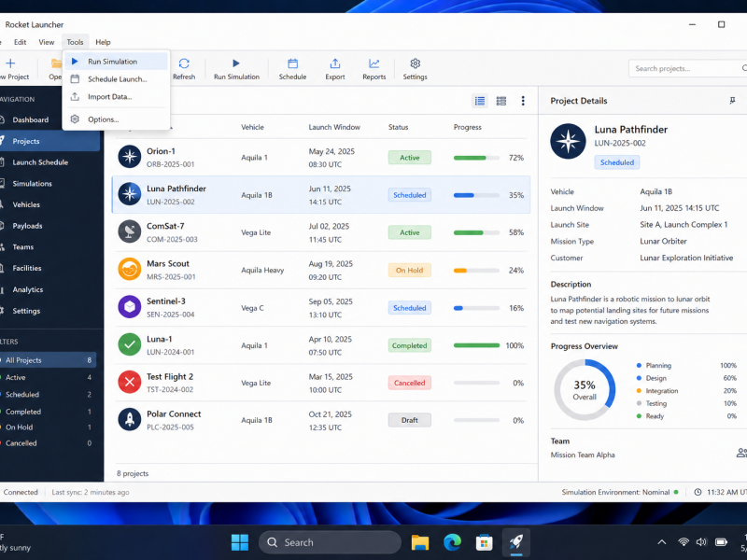Click the Draft status badge for Polar Connect

(410, 420)
